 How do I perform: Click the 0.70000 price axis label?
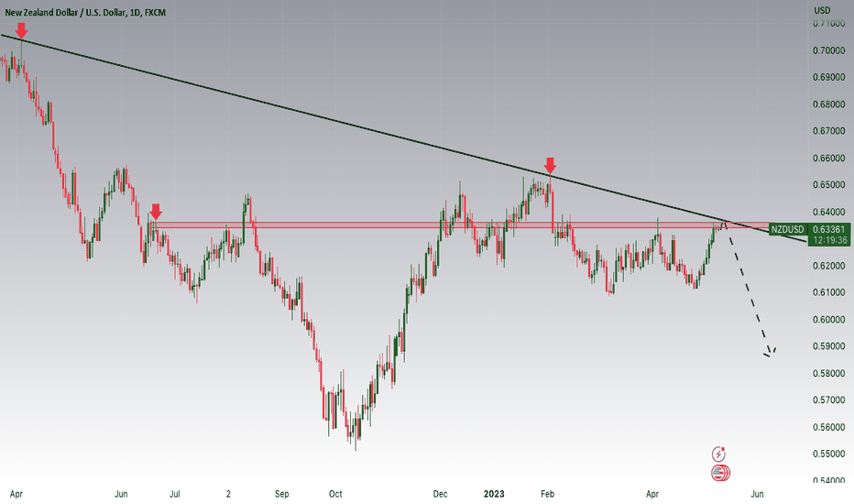point(829,50)
